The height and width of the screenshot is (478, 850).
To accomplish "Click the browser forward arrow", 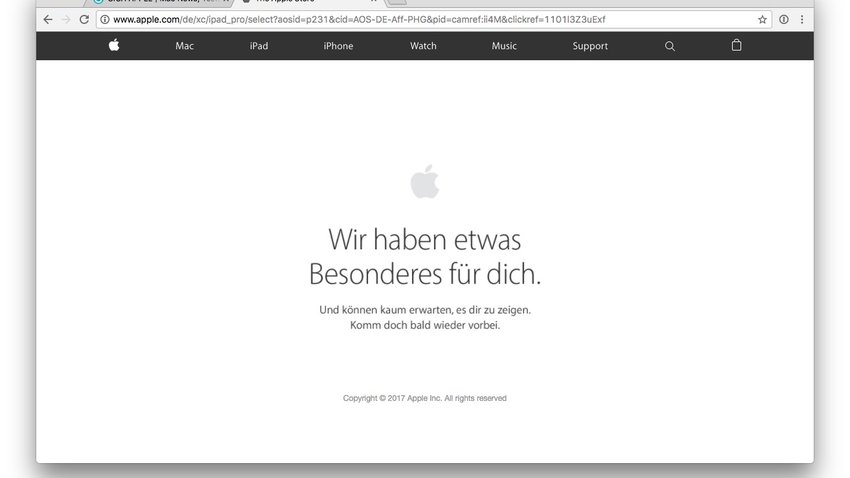I will [66, 20].
